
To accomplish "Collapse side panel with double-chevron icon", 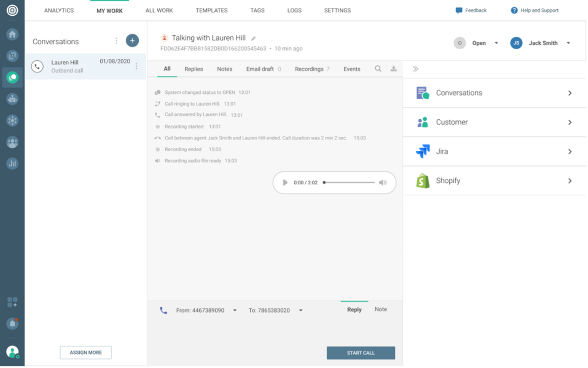I will point(415,69).
